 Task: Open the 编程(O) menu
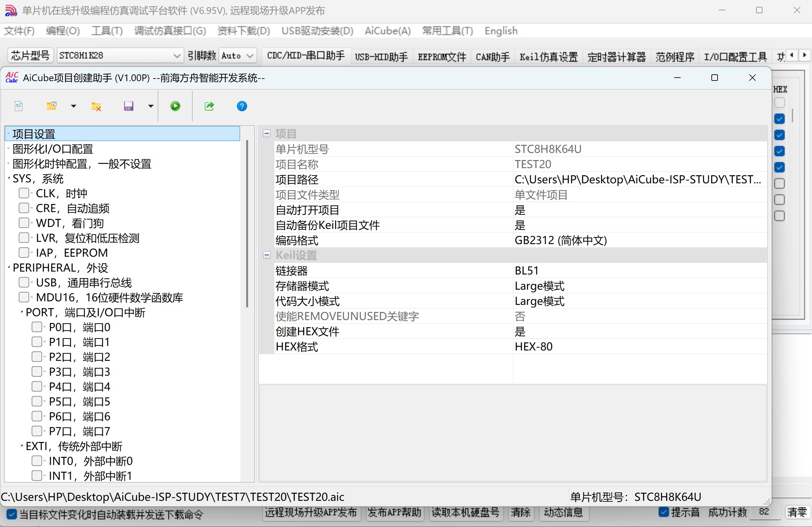63,31
